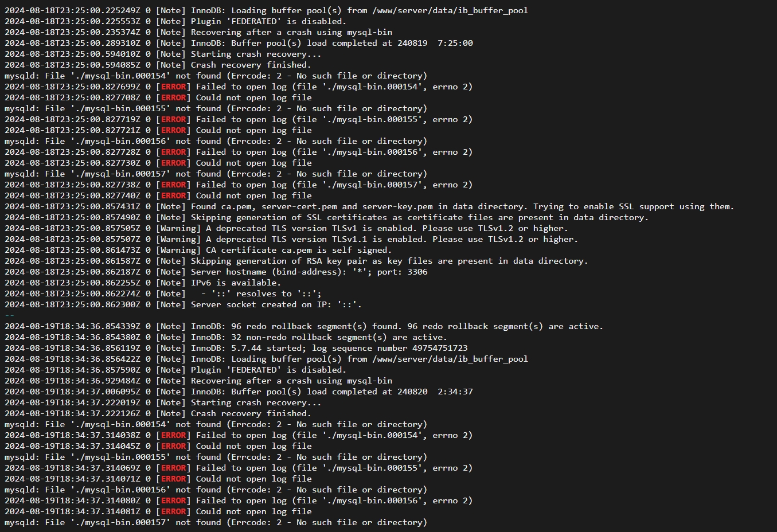Click the last line mentioning mysql-bin.000157 not found

click(x=216, y=522)
